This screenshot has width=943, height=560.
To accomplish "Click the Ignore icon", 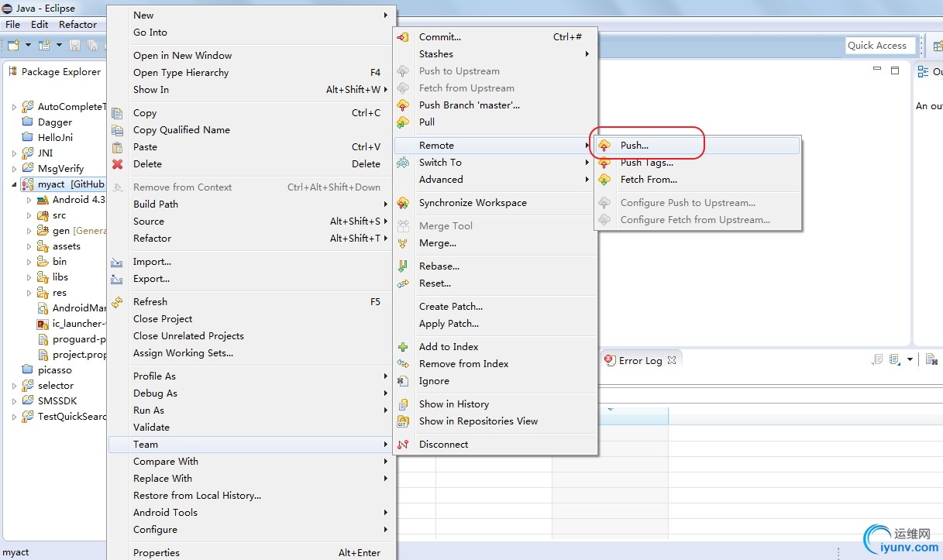I will (x=403, y=381).
